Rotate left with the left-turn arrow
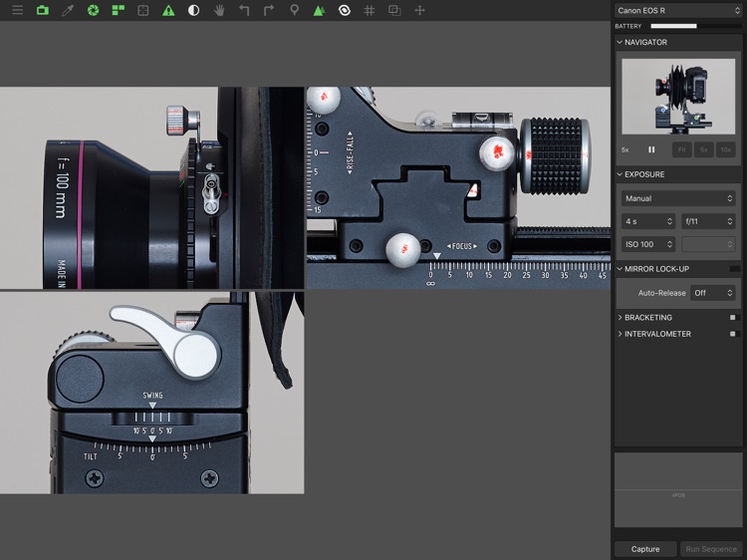 pyautogui.click(x=244, y=10)
